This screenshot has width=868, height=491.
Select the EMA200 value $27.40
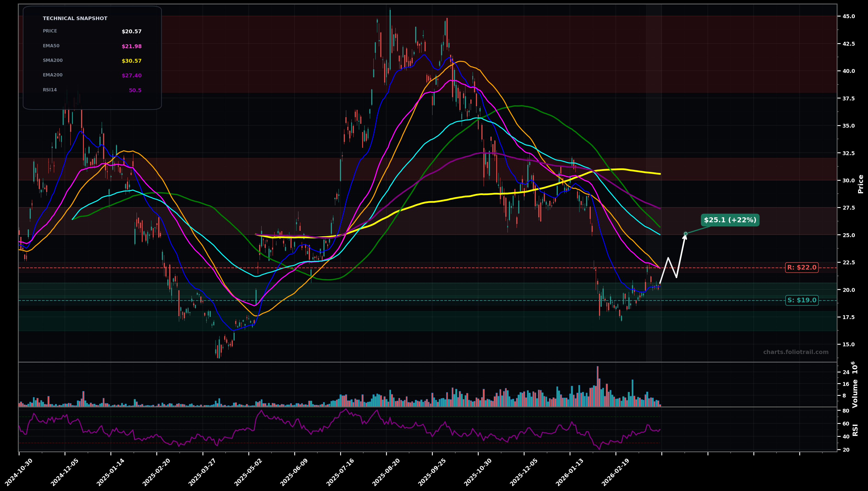(131, 75)
